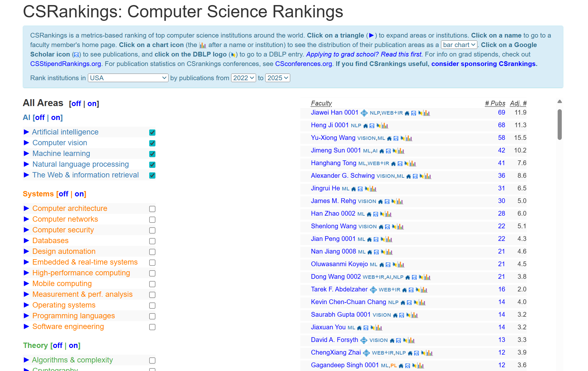Show Gagandeep Singh's publication chart icon
This screenshot has height=371, width=588.
(421, 366)
